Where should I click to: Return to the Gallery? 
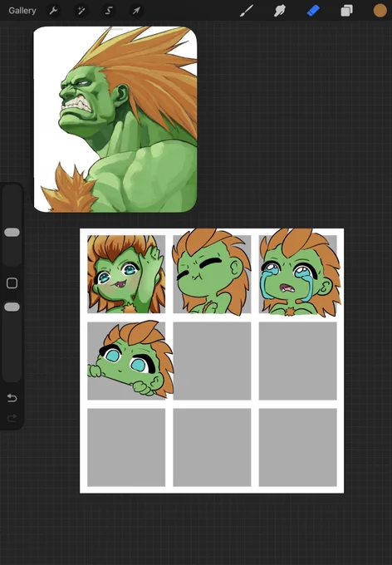coord(22,11)
